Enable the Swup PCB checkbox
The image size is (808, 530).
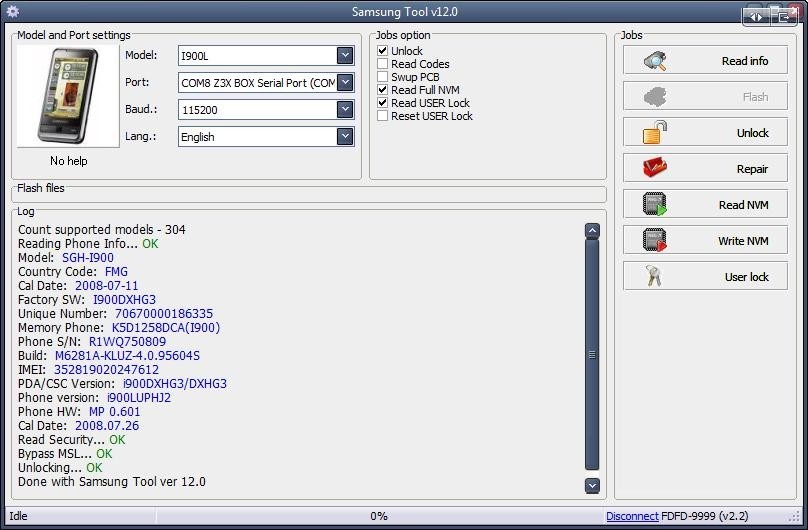click(x=382, y=77)
